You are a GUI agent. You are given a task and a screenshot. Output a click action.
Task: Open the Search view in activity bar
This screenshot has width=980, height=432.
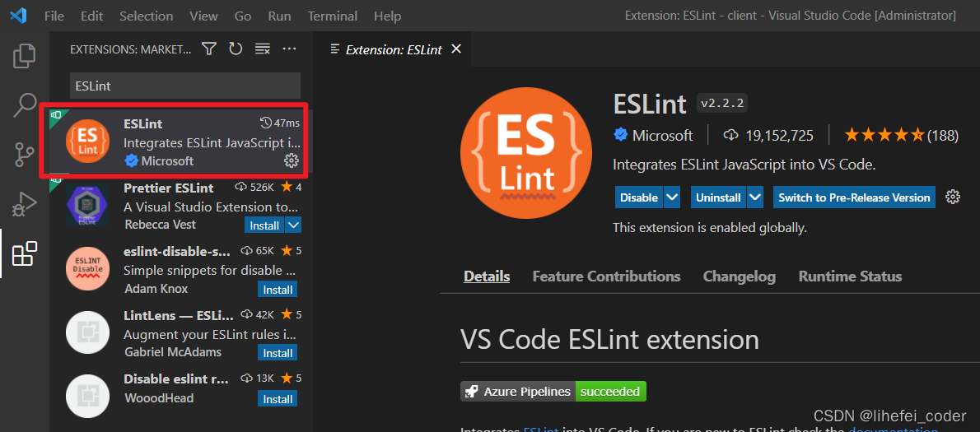coord(25,105)
